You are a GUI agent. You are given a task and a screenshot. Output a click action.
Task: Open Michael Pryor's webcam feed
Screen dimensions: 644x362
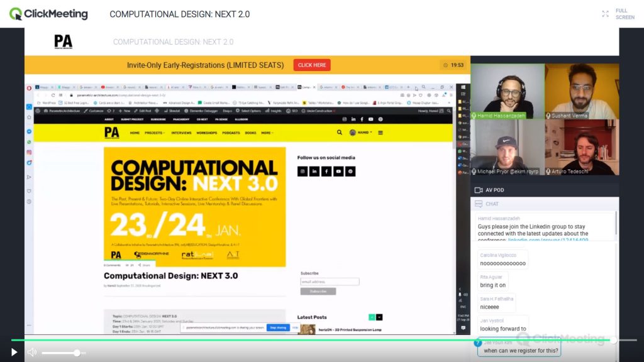pyautogui.click(x=508, y=147)
